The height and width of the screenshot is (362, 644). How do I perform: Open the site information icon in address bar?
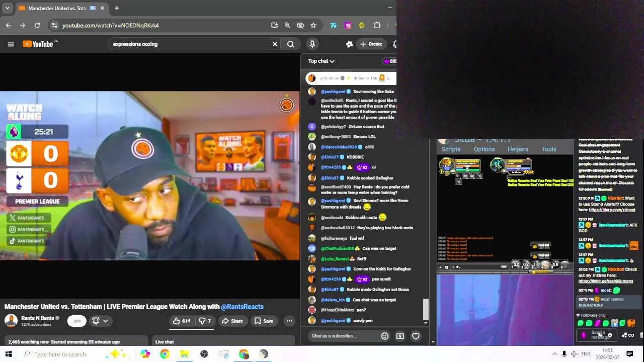click(x=54, y=25)
